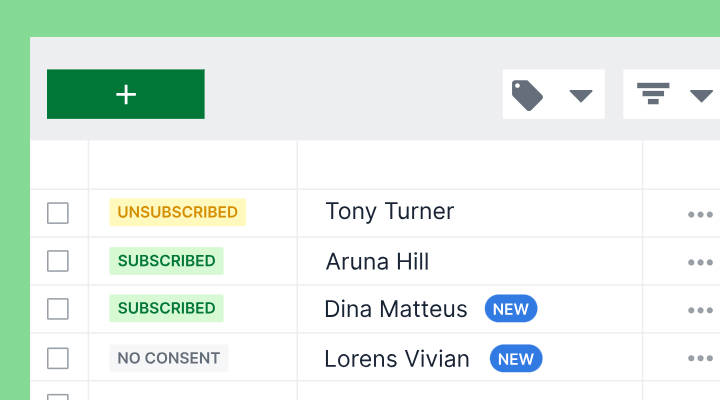Click the UNSUBSCRIBED status badge
Screen dimensions: 720x400
pos(178,212)
